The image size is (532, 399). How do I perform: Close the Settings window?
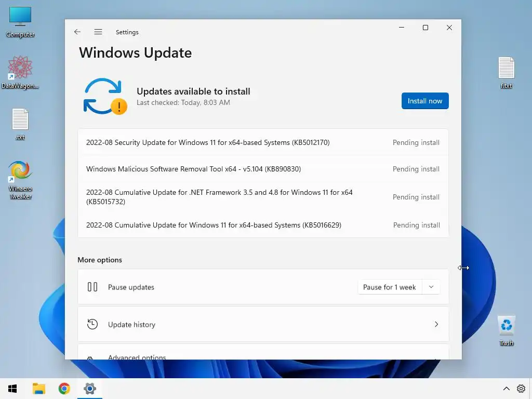[449, 28]
